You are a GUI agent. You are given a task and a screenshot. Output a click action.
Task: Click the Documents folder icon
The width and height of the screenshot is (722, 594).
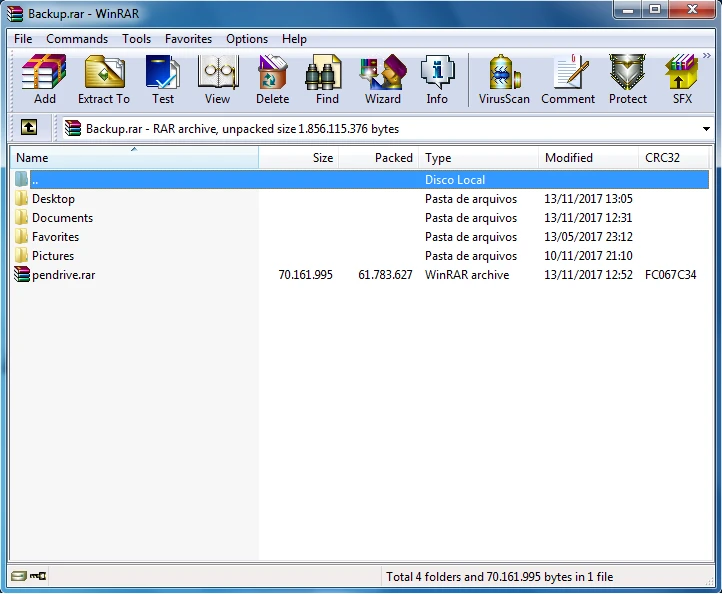(21, 217)
